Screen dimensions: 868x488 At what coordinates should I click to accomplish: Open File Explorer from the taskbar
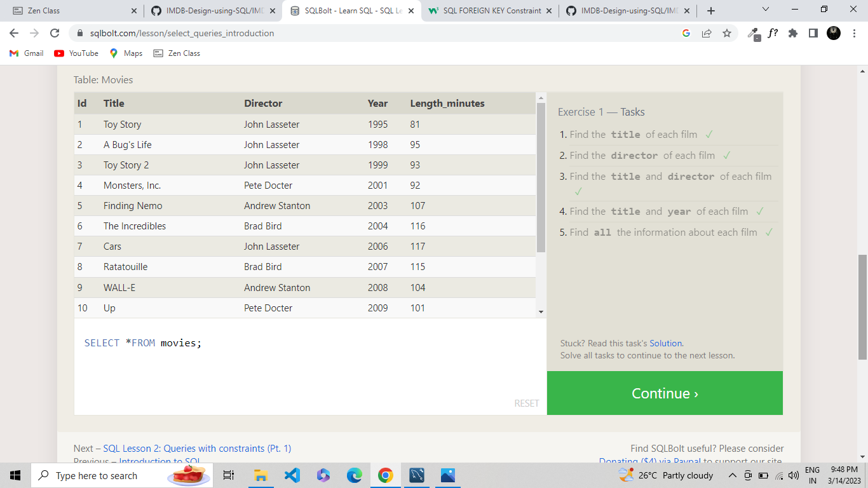(261, 475)
